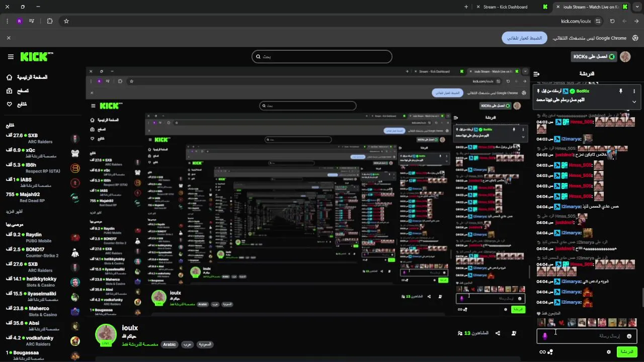Open الصفحة الرئيسية in the sidebar
Image resolution: width=644 pixels, height=362 pixels.
(32, 77)
